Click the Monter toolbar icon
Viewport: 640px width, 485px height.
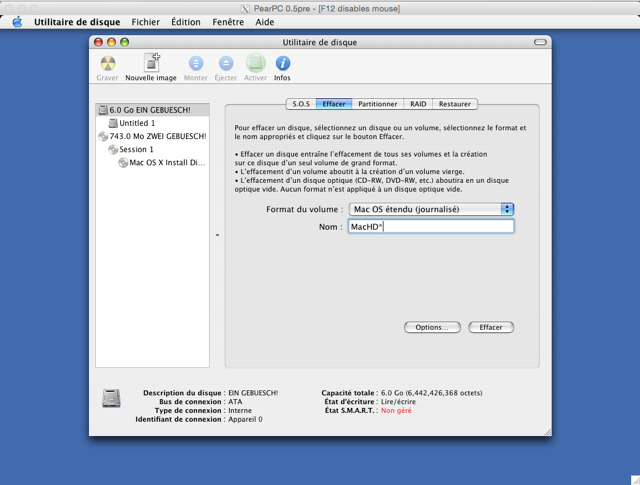196,64
